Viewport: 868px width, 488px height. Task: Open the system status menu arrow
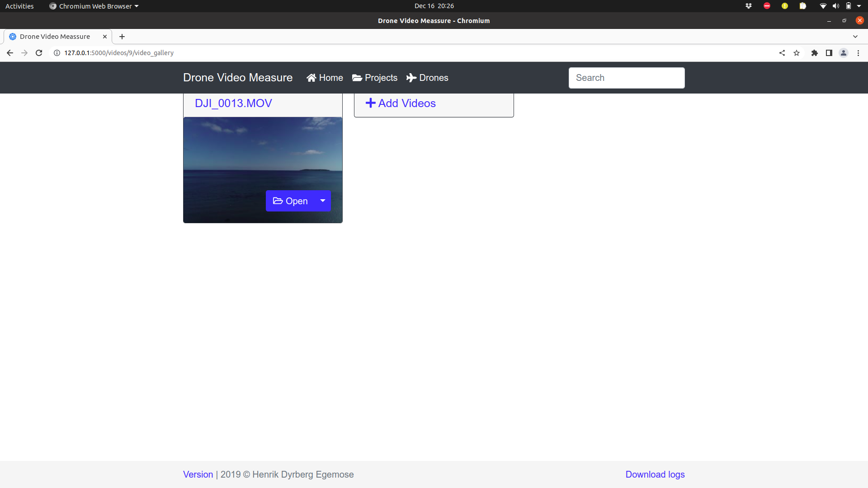[x=859, y=6]
